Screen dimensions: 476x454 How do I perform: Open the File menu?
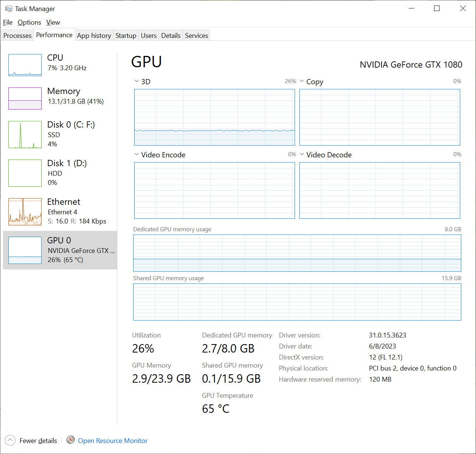(8, 22)
